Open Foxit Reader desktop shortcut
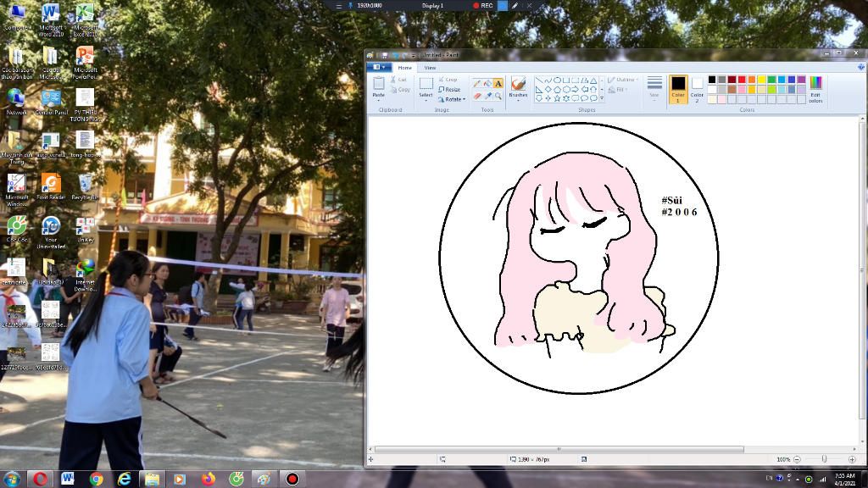 (x=50, y=186)
